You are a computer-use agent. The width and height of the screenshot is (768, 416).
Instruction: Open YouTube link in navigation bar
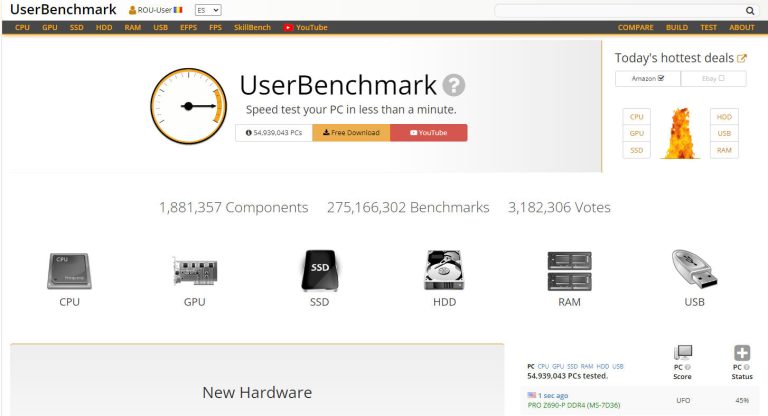click(306, 27)
